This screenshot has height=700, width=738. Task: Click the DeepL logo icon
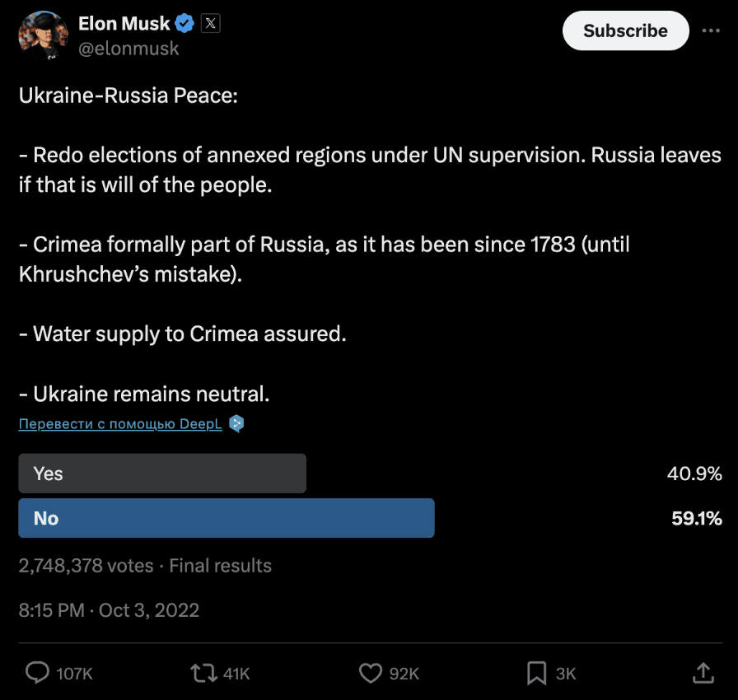pos(236,423)
